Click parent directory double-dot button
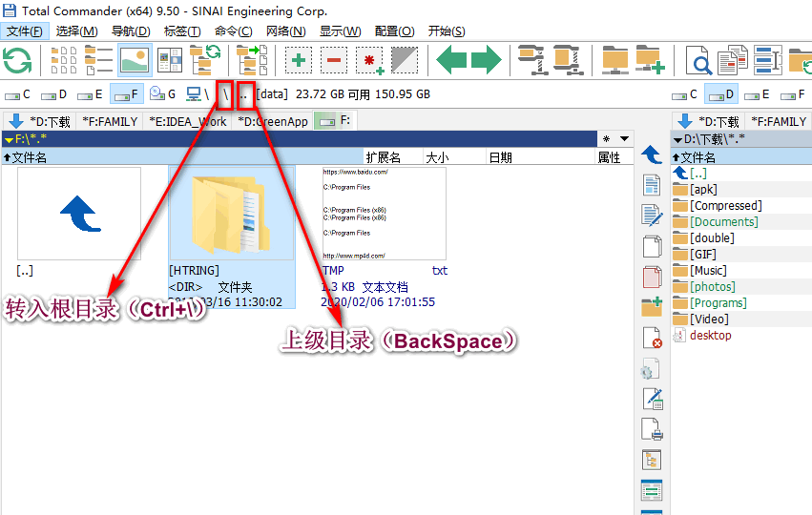The image size is (812, 515). click(244, 94)
